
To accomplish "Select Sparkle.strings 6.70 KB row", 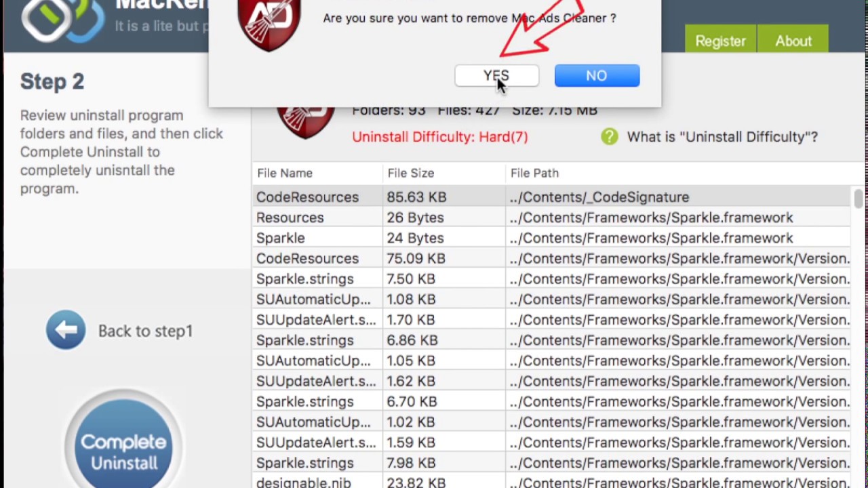I will click(553, 402).
